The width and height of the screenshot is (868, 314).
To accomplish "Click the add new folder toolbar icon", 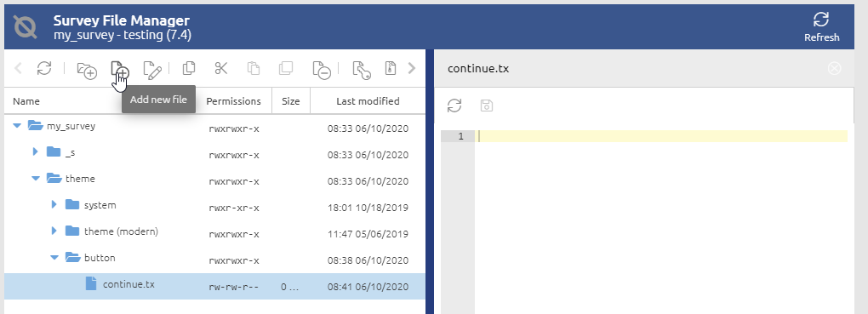I will click(86, 69).
